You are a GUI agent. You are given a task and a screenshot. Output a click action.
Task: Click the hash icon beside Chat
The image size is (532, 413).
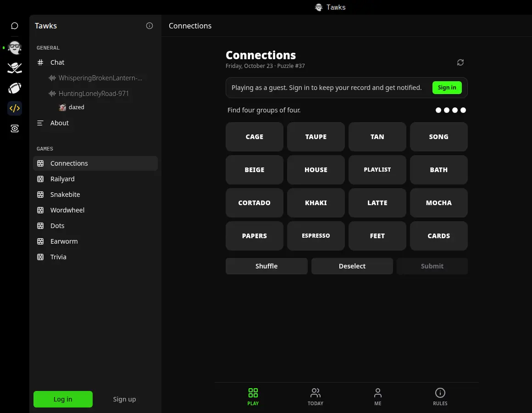coord(40,62)
